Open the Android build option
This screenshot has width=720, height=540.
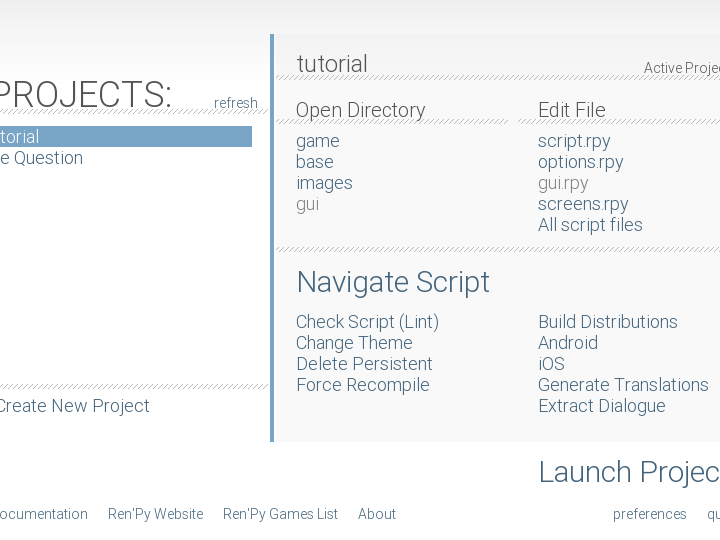coord(567,343)
